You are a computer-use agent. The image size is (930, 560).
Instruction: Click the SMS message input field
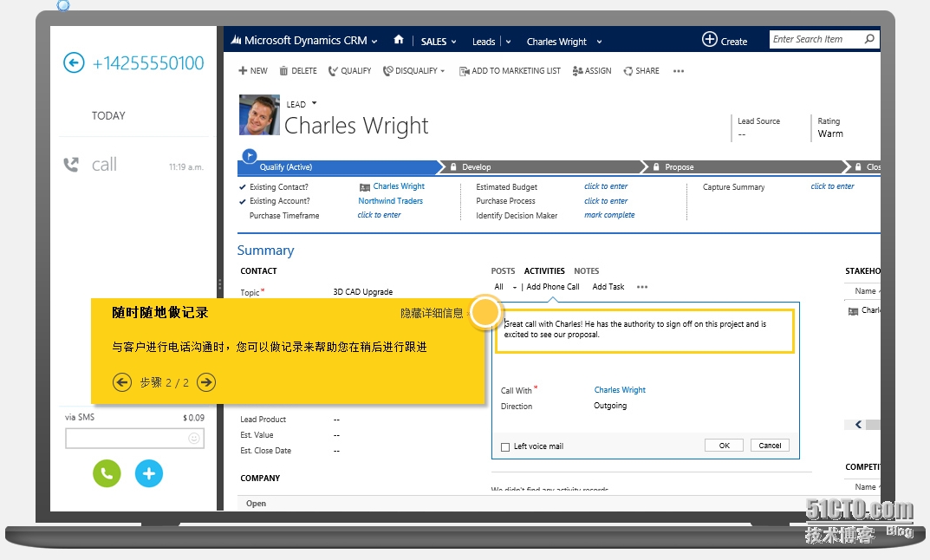tap(134, 439)
